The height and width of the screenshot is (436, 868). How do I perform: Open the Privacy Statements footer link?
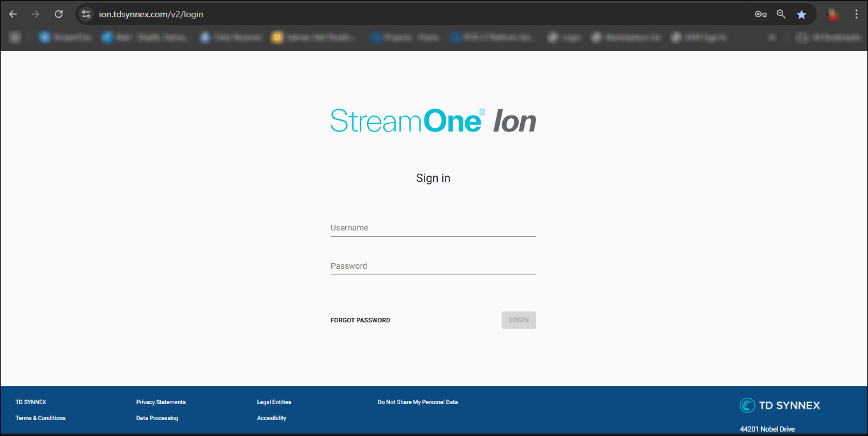coord(161,402)
